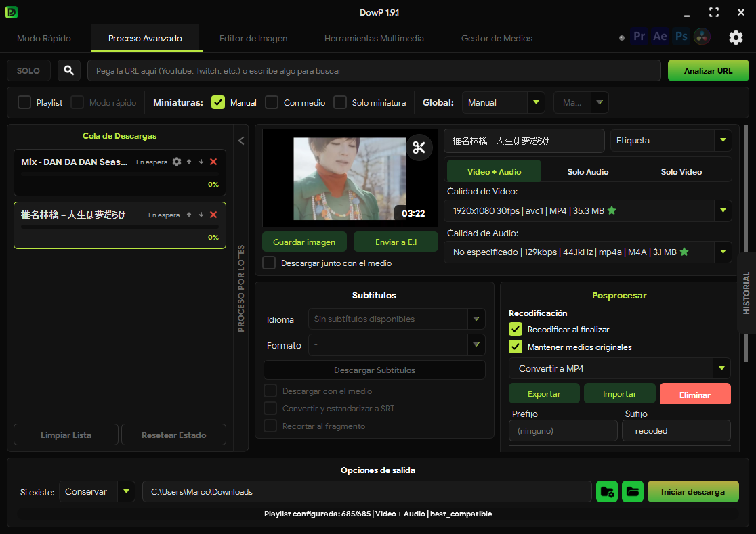Expand the Calidad de Video dropdown
756x534 pixels.
588,210
